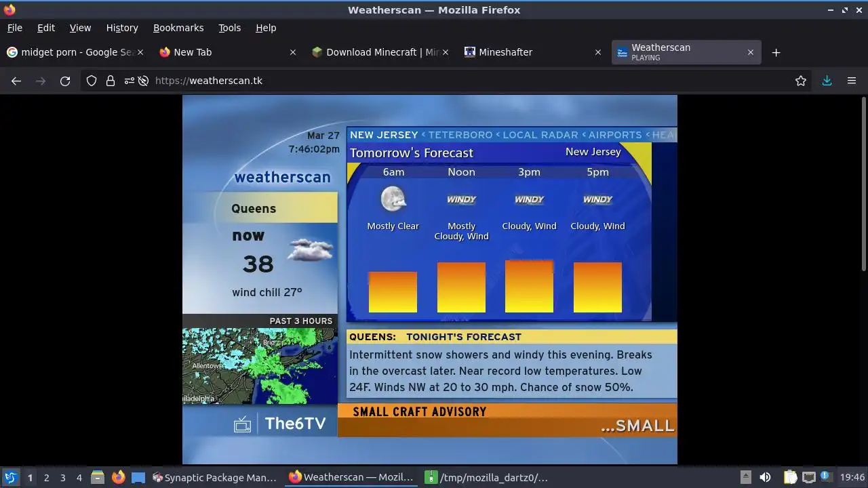Close the New Tab tab

pos(293,52)
